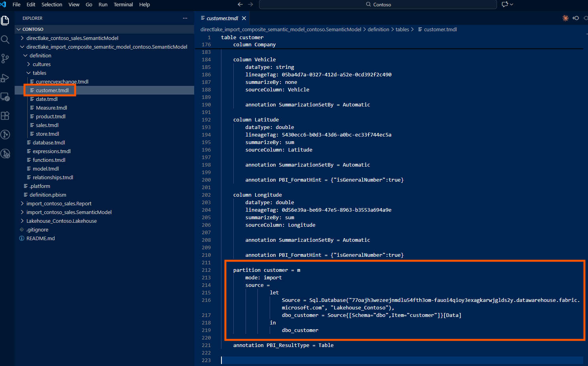Open store.tmdl file
Viewport: 588px width, 366px height.
(104, 134)
